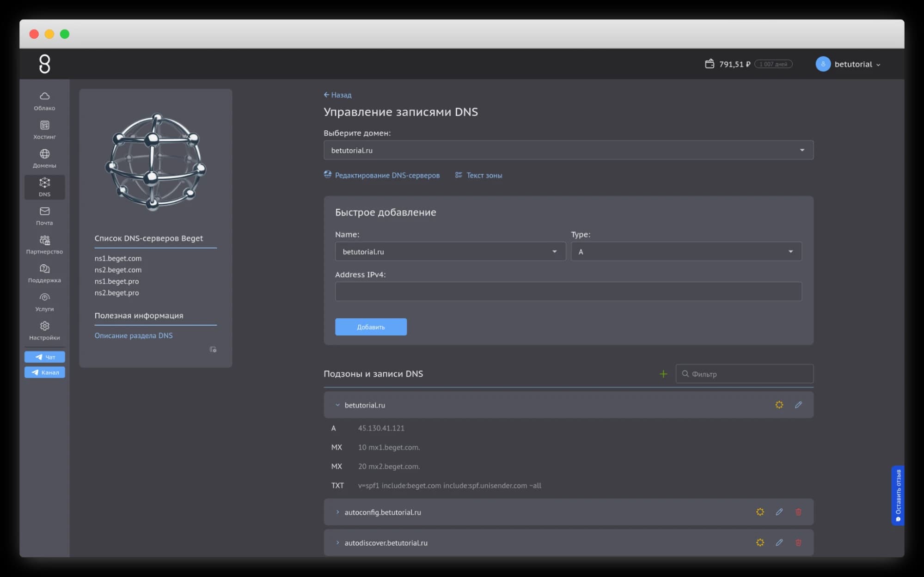The width and height of the screenshot is (924, 577).
Task: Open the Выберите домен dropdown
Action: (568, 150)
